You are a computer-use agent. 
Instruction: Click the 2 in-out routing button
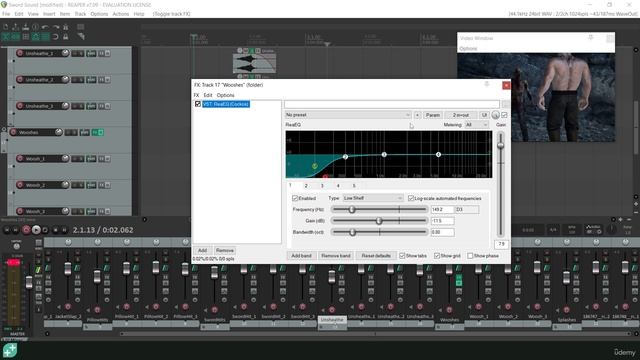(x=461, y=115)
